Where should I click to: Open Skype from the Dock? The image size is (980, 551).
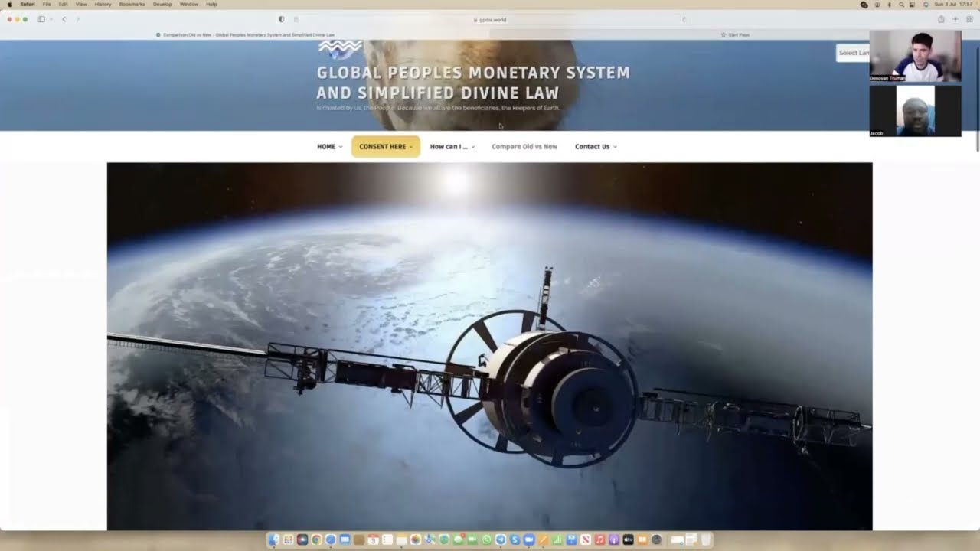(514, 540)
